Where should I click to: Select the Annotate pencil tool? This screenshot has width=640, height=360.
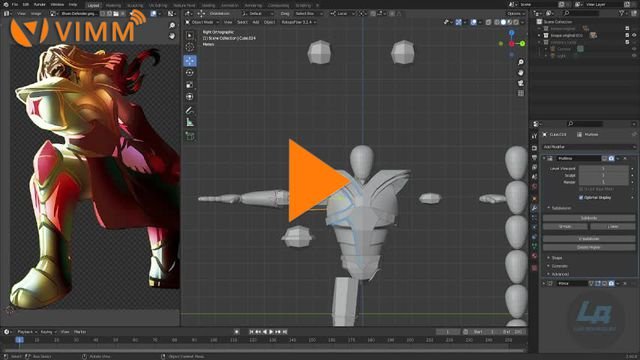(x=190, y=110)
